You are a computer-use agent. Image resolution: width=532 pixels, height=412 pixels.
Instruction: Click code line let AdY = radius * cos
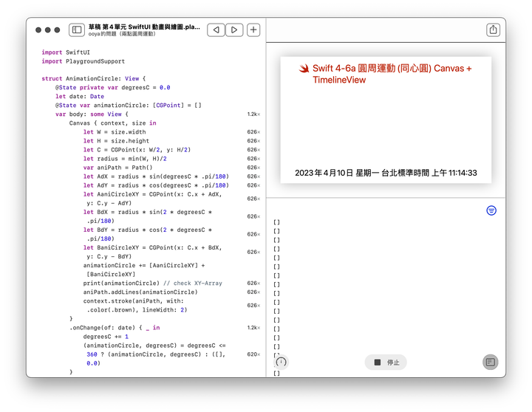coord(156,185)
